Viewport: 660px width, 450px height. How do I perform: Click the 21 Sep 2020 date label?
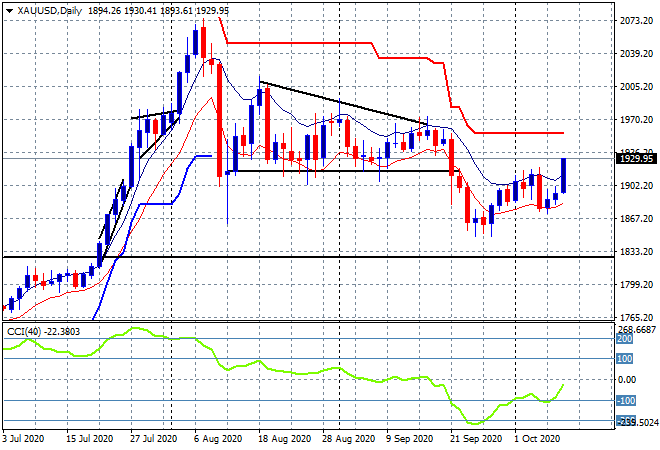click(476, 439)
